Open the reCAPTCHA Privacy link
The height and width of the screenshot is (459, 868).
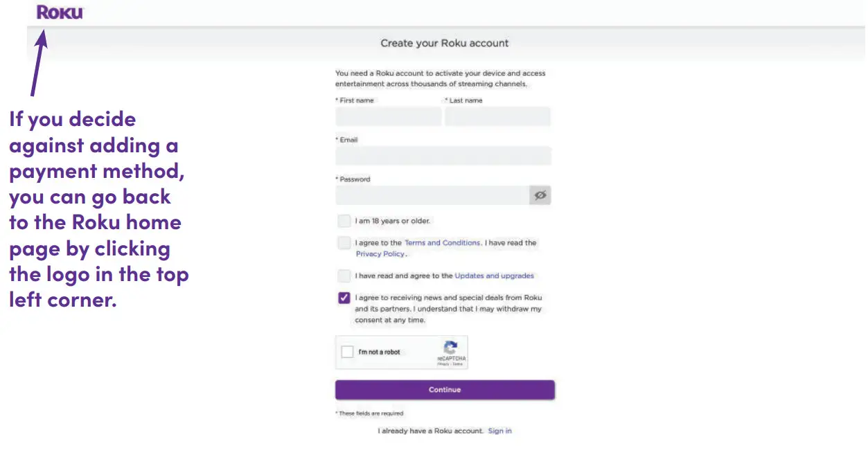(444, 364)
